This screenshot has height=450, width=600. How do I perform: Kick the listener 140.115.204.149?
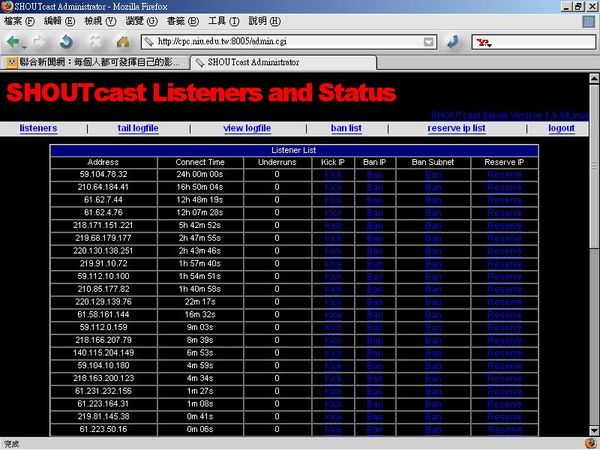[333, 353]
